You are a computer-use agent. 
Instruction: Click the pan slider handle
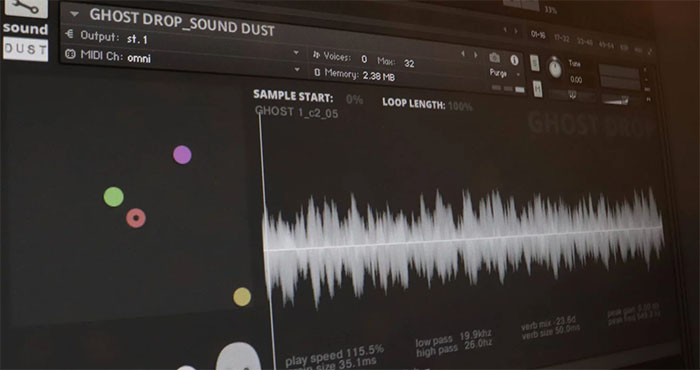tap(573, 95)
